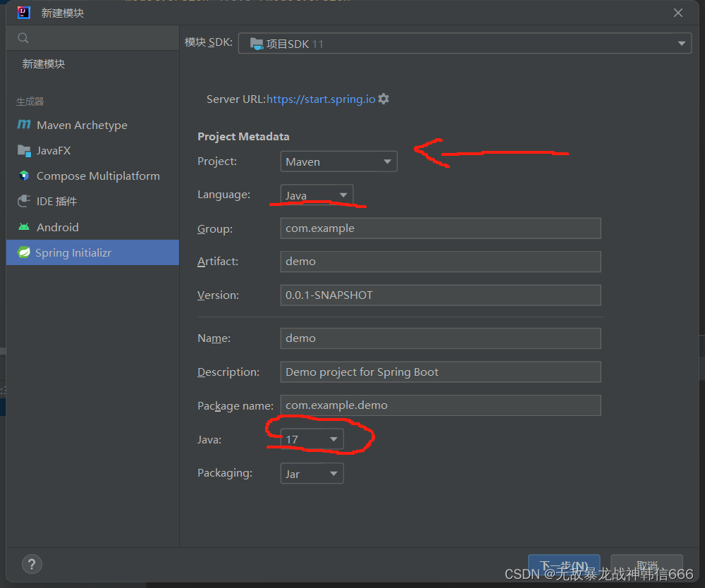Select IDE 插件 generator
Screen dimensions: 705x588
92,202
